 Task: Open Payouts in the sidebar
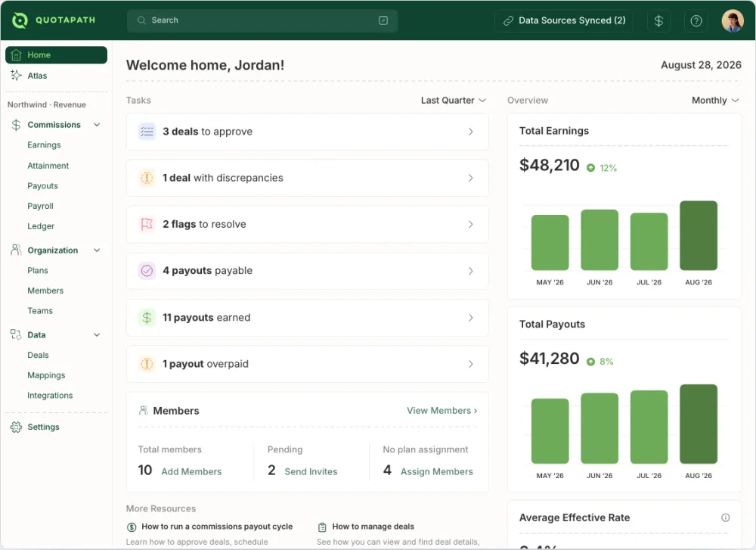[42, 186]
